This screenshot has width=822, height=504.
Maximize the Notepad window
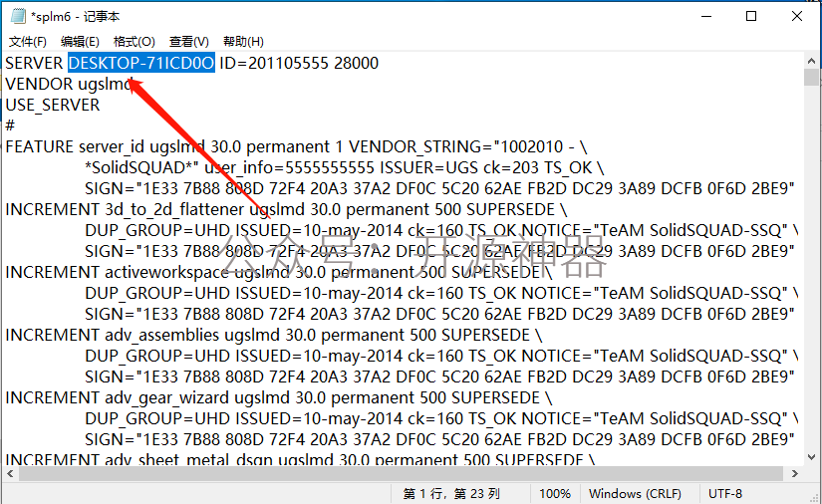click(751, 16)
